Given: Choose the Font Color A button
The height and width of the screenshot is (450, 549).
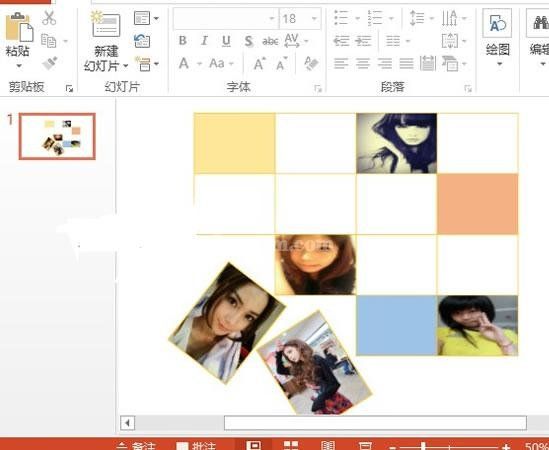Looking at the screenshot, I should pyautogui.click(x=183, y=64).
